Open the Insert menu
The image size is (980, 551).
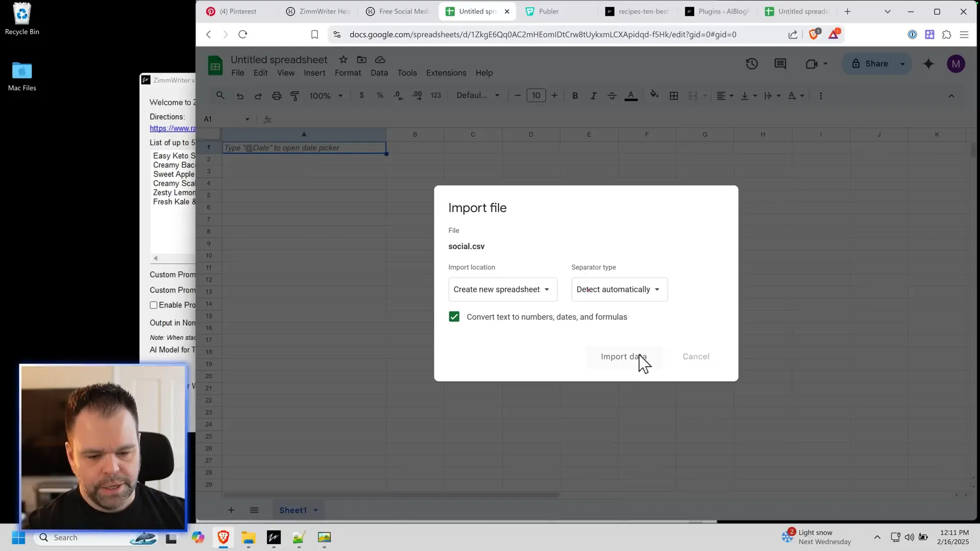tap(314, 73)
